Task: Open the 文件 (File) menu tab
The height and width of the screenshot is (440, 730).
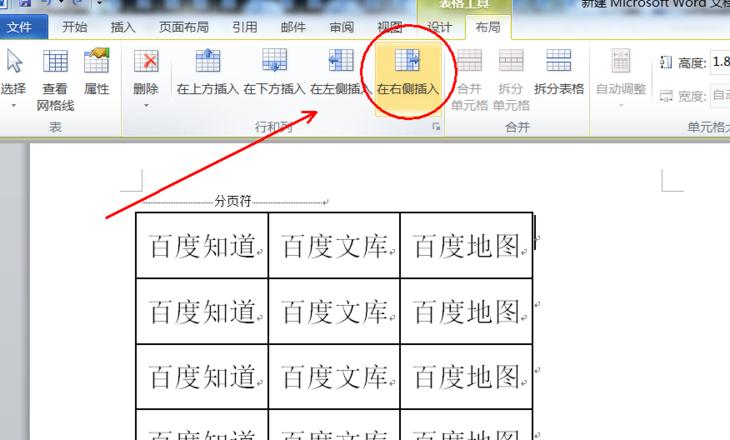Action: (20, 27)
